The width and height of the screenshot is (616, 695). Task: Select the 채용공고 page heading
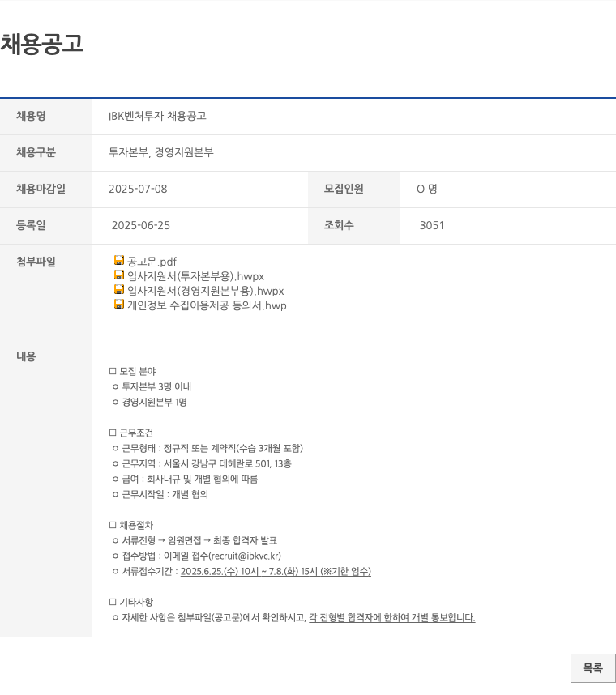click(x=41, y=44)
